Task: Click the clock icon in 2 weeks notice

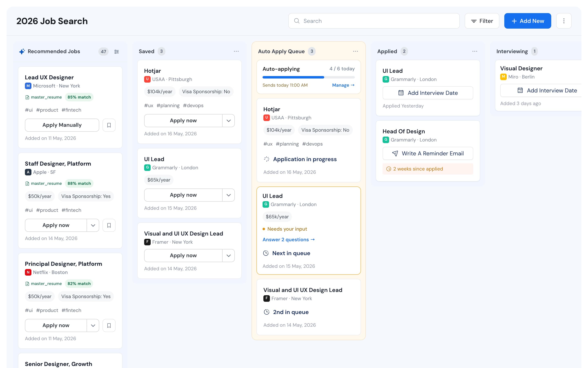Action: pyautogui.click(x=389, y=169)
